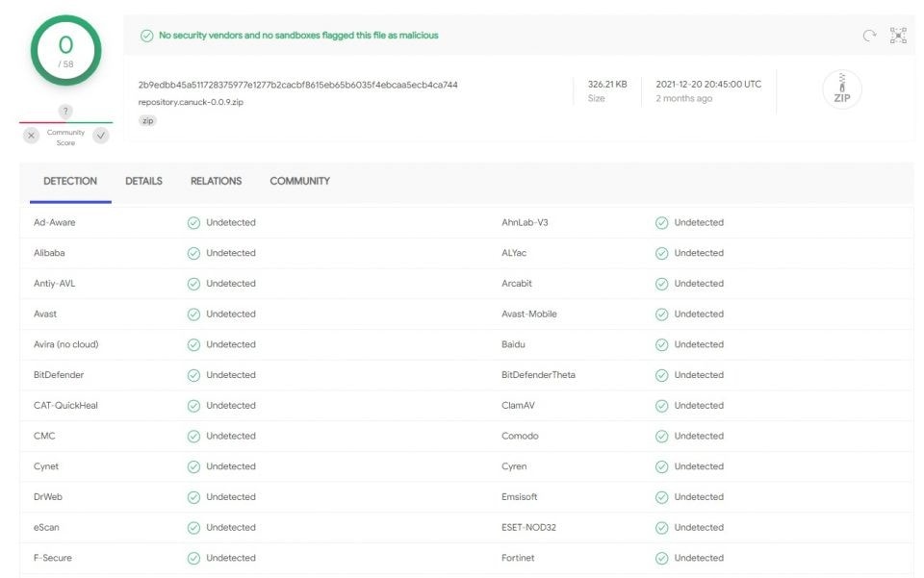Click the Undetected result for DrWeb

(x=231, y=497)
